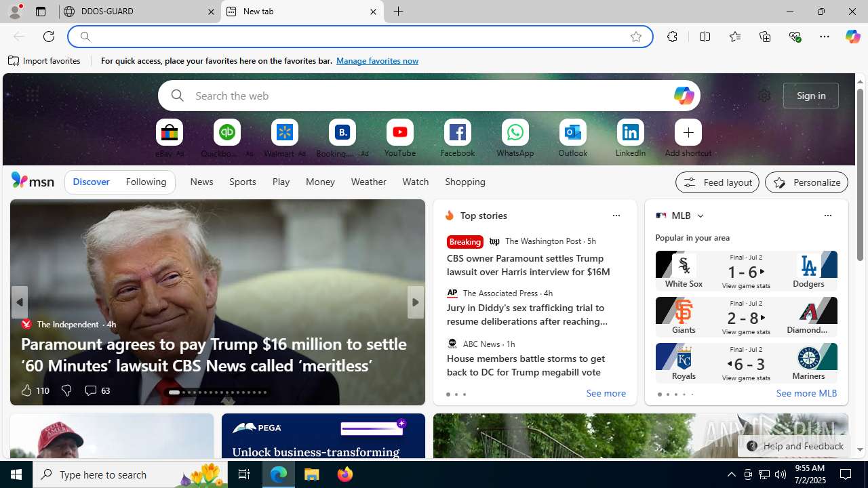View 63 comments on Paramount story

point(97,390)
